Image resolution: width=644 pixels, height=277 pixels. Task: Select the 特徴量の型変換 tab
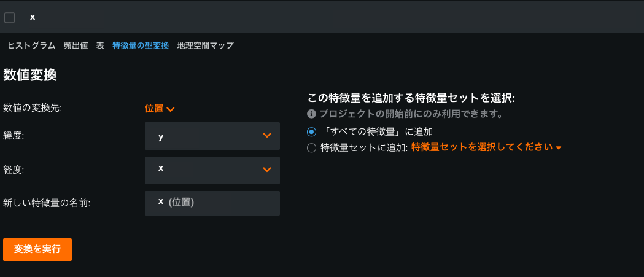[141, 45]
